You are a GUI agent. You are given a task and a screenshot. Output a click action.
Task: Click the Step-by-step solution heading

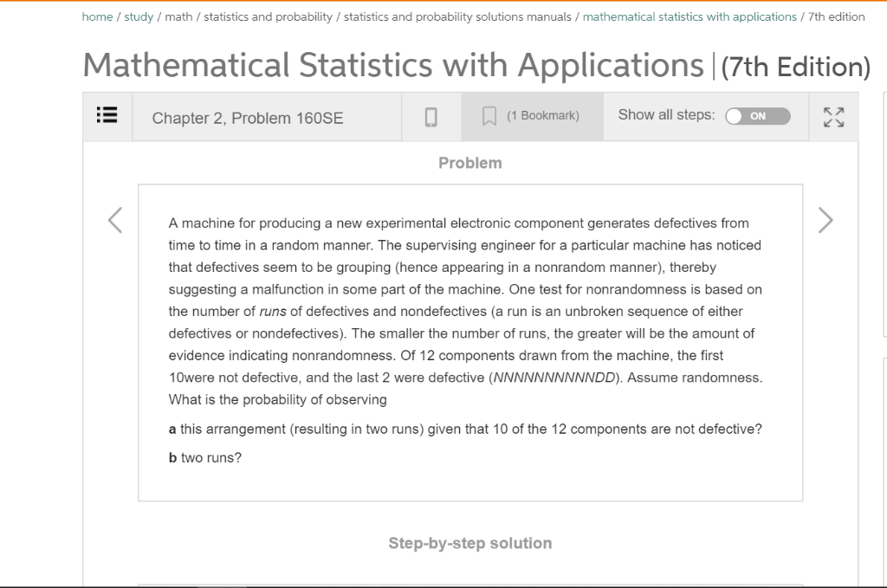469,542
